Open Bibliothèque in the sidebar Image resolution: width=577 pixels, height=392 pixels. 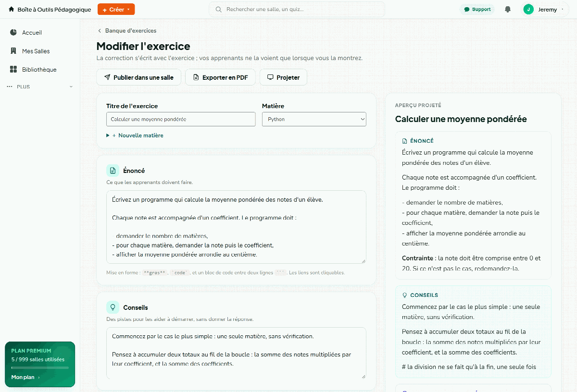coord(40,69)
